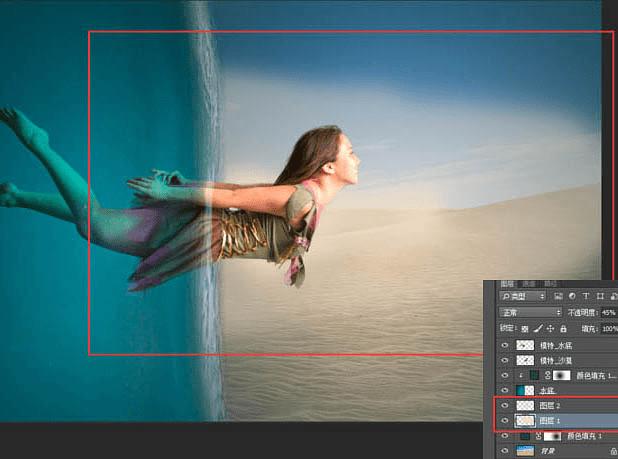This screenshot has height=459, width=618.
Task: Click the adjustment layer filter icon
Action: click(571, 297)
